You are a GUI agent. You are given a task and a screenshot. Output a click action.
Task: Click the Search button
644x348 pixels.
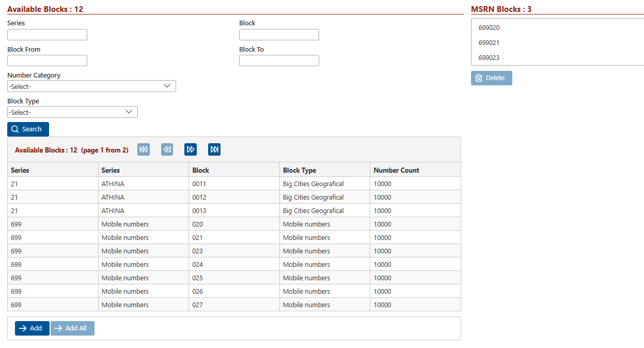pos(28,129)
